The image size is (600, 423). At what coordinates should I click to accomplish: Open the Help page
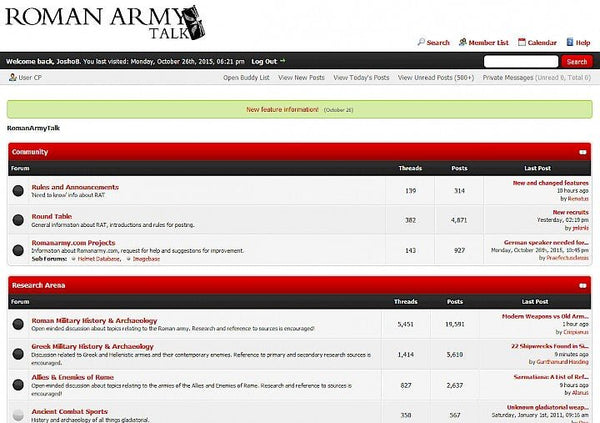pyautogui.click(x=583, y=42)
